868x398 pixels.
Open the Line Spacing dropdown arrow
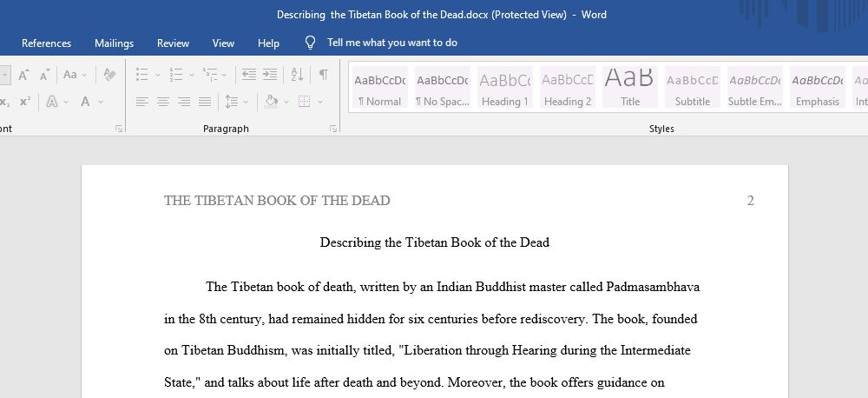[246, 102]
